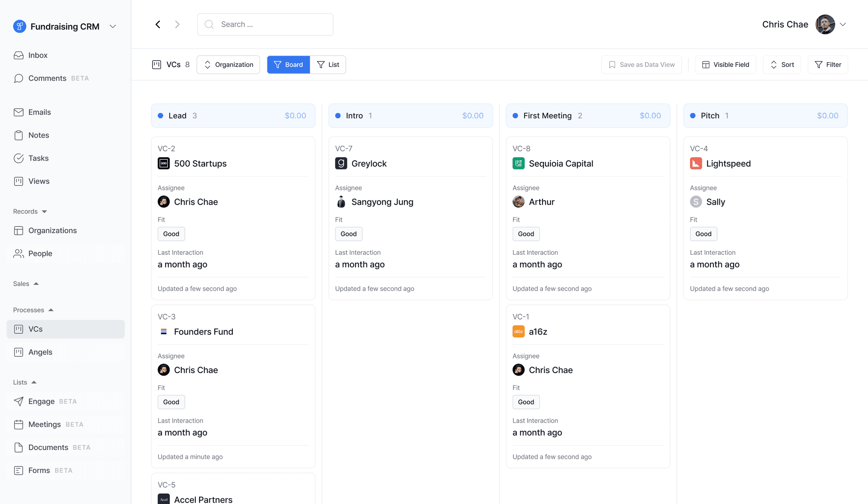Click the Emails envelope icon
The height and width of the screenshot is (504, 868).
pyautogui.click(x=19, y=112)
